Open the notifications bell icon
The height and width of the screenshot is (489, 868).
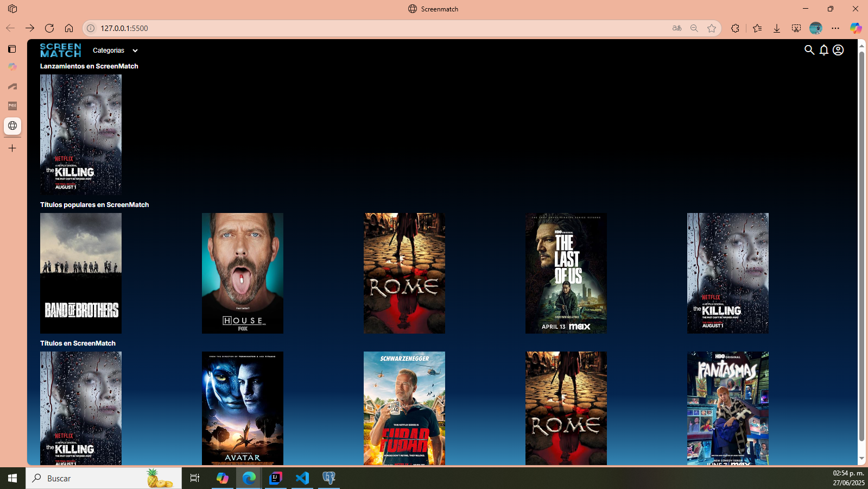coord(823,50)
